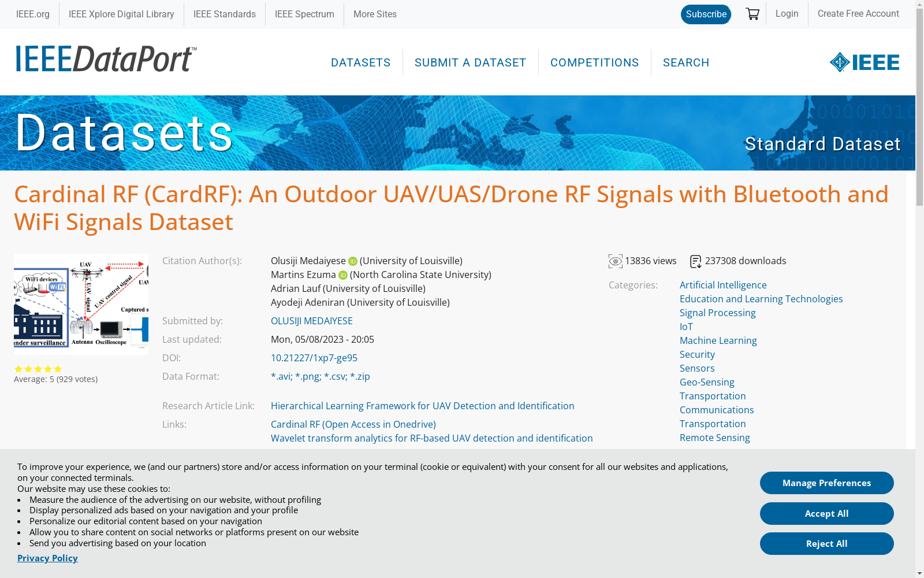Image resolution: width=924 pixels, height=578 pixels.
Task: Click the '13836 views' text
Action: (x=651, y=261)
